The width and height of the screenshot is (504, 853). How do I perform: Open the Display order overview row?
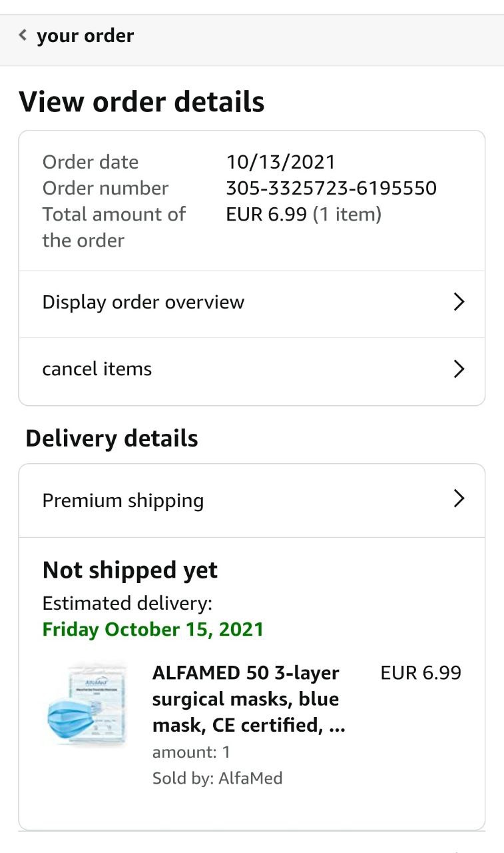point(143,303)
